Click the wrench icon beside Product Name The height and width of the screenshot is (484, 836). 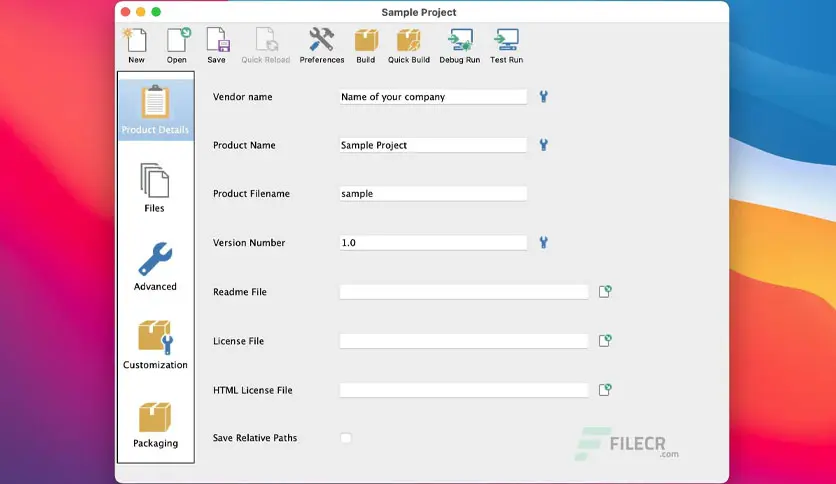click(543, 145)
